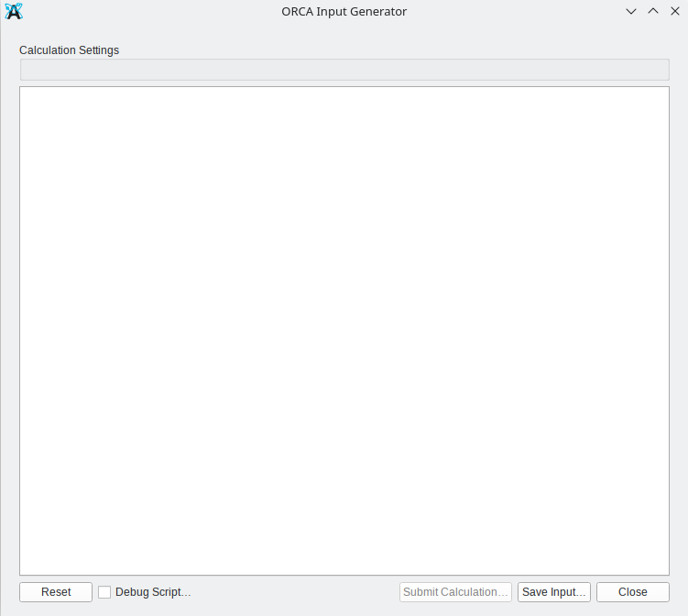
Task: Restore defaults with the Reset button
Action: tap(56, 592)
